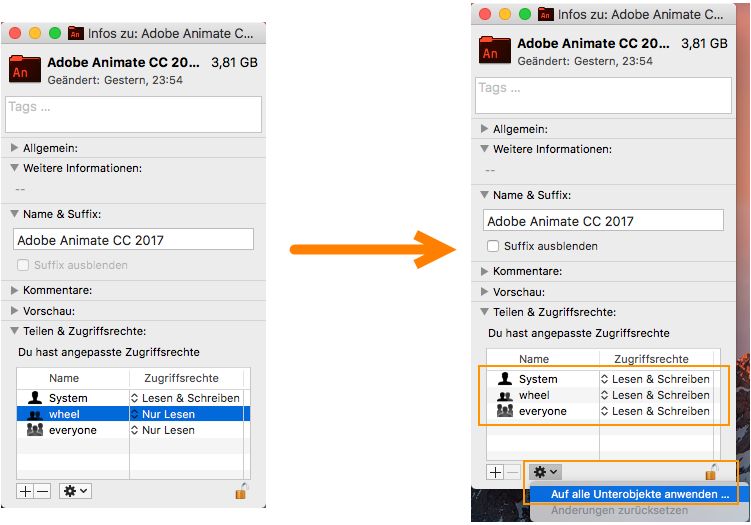Click Adobe Animate folder icon in left window header
The width and height of the screenshot is (751, 525).
pyautogui.click(x=24, y=69)
